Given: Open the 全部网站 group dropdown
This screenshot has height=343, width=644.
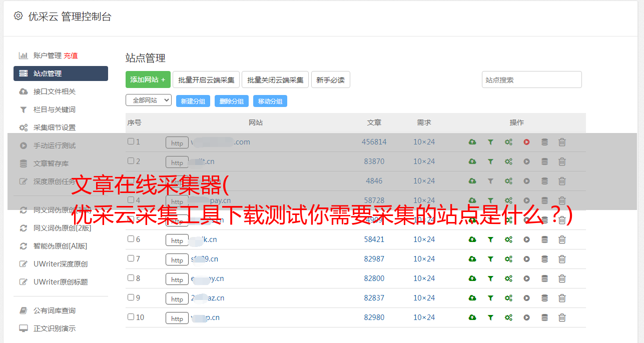Looking at the screenshot, I should (149, 100).
